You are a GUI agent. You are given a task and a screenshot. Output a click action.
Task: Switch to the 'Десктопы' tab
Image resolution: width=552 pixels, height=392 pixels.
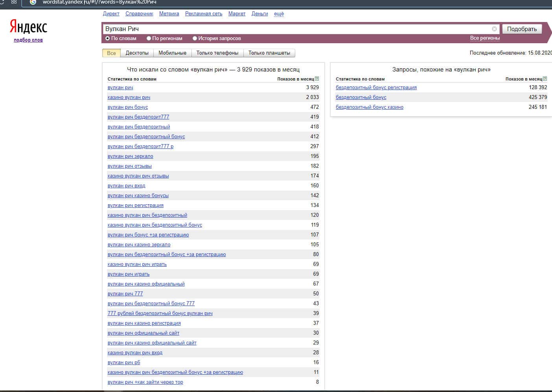click(137, 53)
